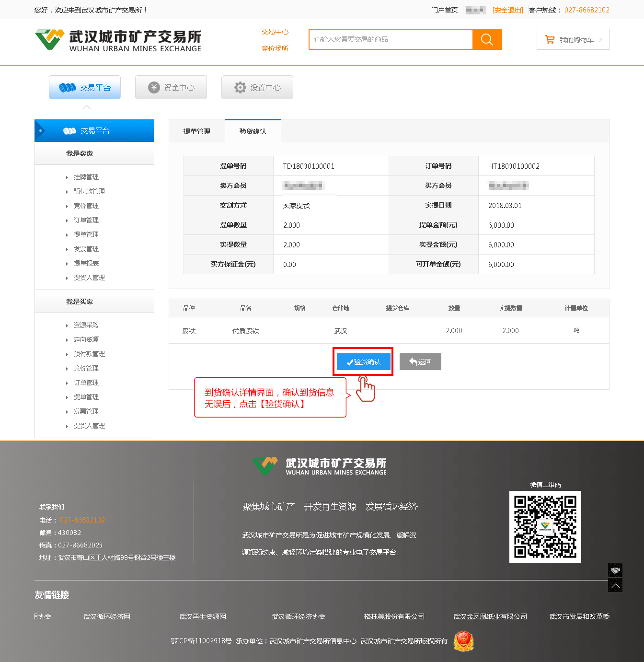Click the handshake icon at bottom right
The height and width of the screenshot is (662, 644).
pos(615,570)
